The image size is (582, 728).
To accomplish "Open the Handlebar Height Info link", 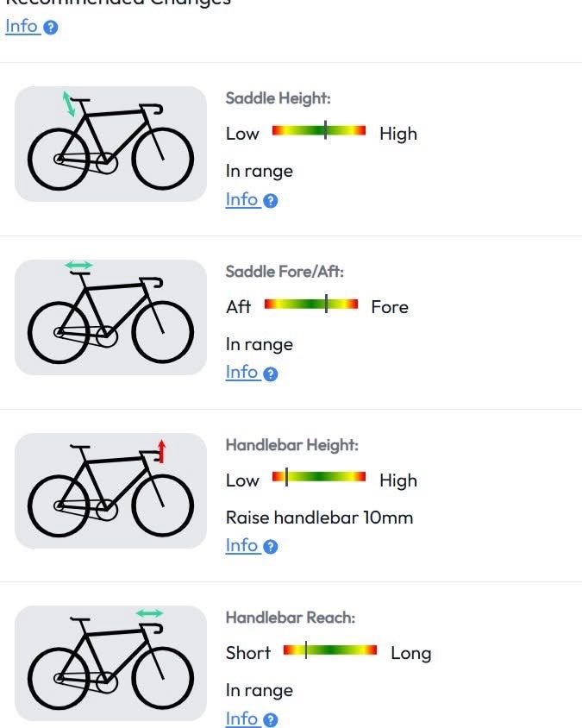I will (x=241, y=545).
